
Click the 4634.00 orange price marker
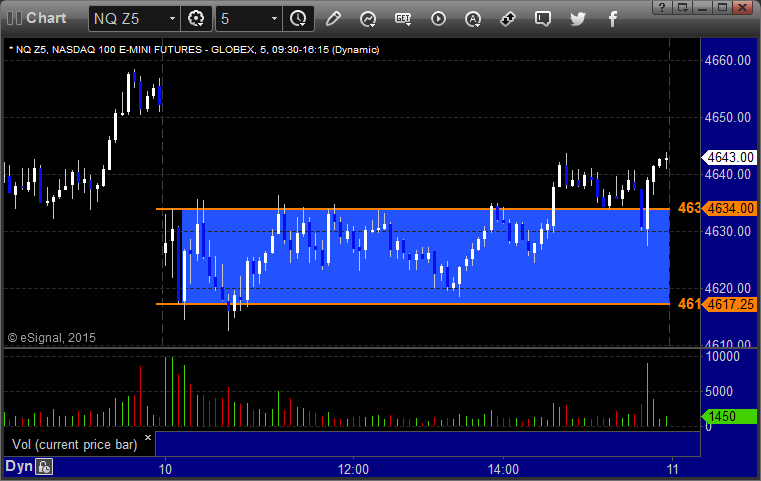tap(729, 208)
